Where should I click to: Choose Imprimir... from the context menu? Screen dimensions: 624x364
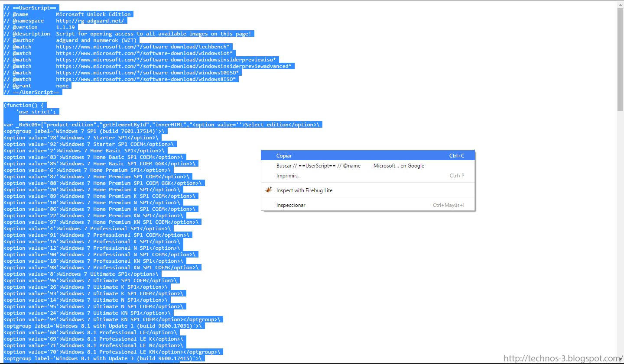click(x=368, y=176)
